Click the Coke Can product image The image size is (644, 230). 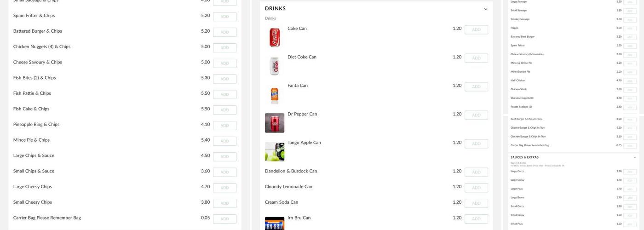[x=275, y=38]
